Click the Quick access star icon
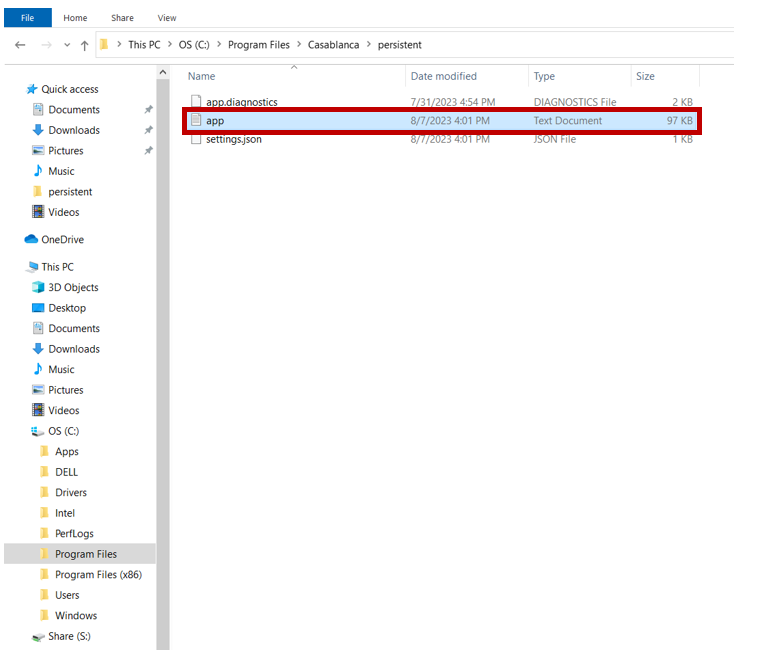This screenshot has height=653, width=776. click(31, 89)
